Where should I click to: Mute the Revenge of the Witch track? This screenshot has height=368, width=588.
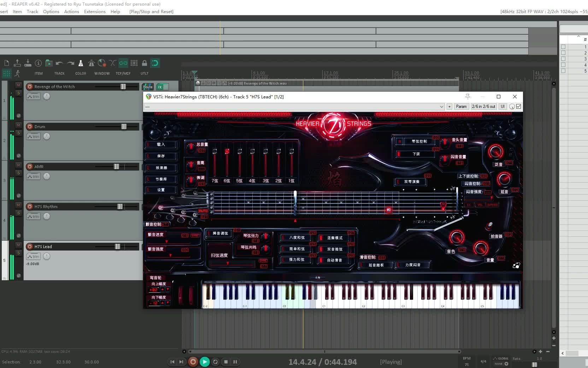coord(18,85)
